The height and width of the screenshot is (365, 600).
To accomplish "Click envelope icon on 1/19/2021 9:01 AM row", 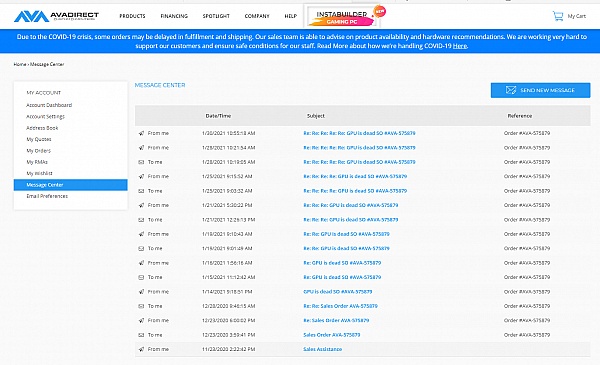I will click(x=141, y=249).
